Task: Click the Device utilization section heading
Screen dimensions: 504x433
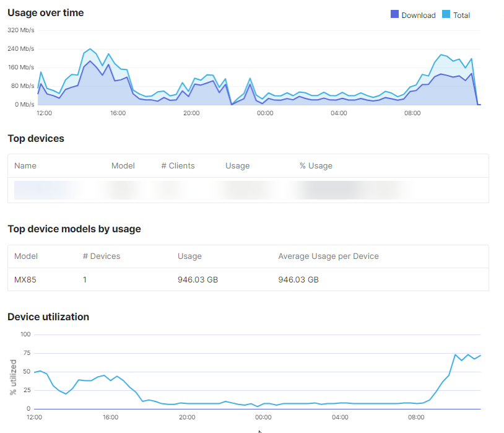Action: (48, 317)
